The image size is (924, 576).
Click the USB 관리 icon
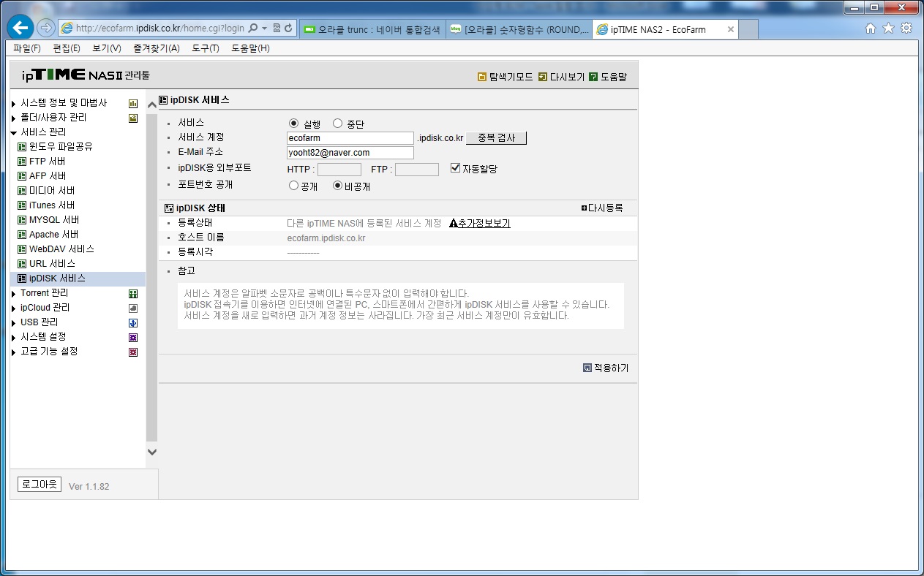[x=133, y=323]
